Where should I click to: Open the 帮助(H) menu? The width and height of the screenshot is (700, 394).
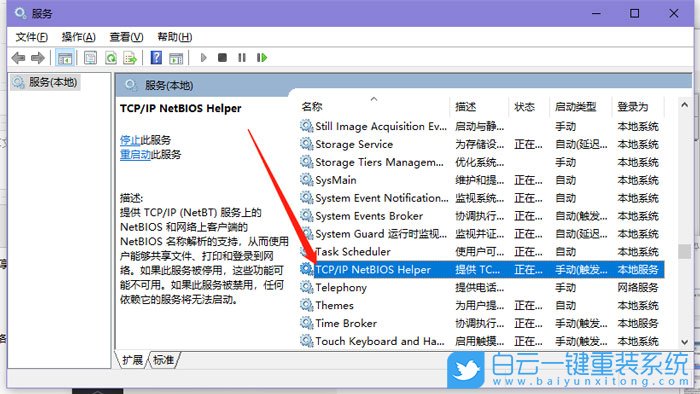coord(175,37)
